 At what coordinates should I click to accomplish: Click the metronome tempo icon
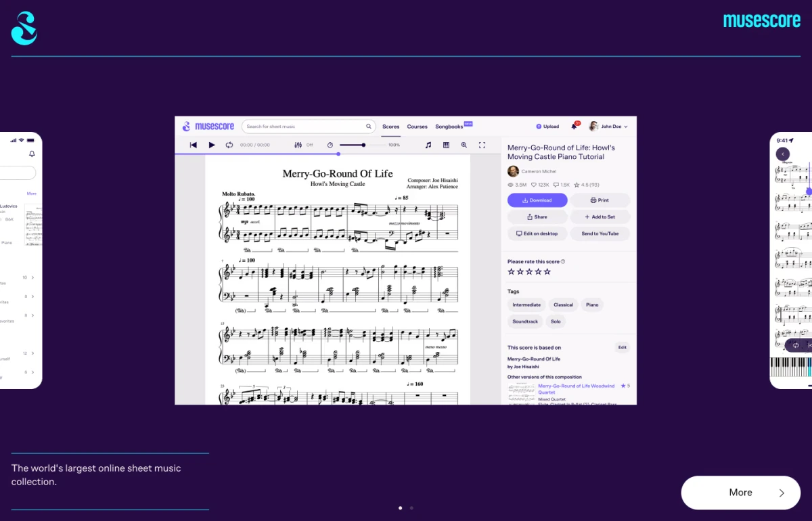330,145
